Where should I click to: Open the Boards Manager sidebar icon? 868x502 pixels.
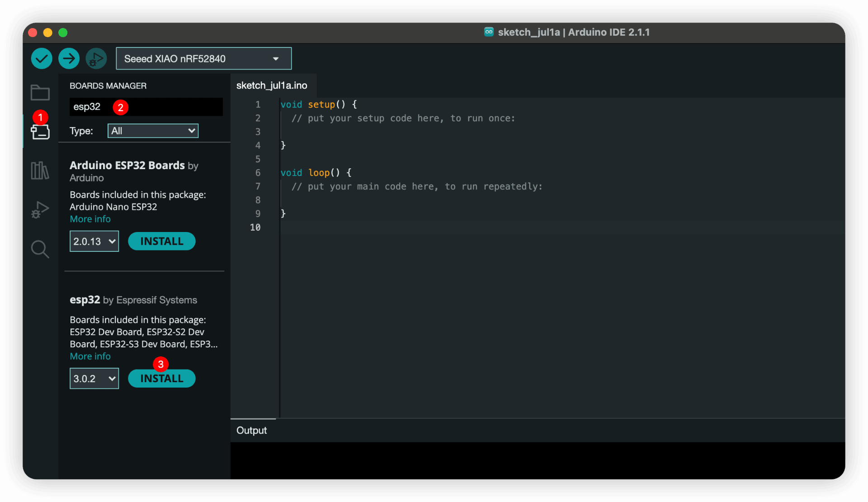click(x=40, y=132)
